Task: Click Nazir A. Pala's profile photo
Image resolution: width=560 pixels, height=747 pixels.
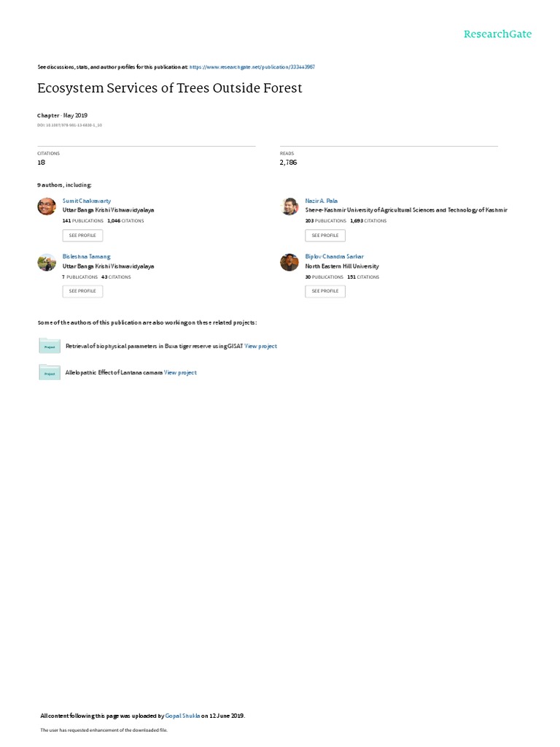Action: (289, 206)
